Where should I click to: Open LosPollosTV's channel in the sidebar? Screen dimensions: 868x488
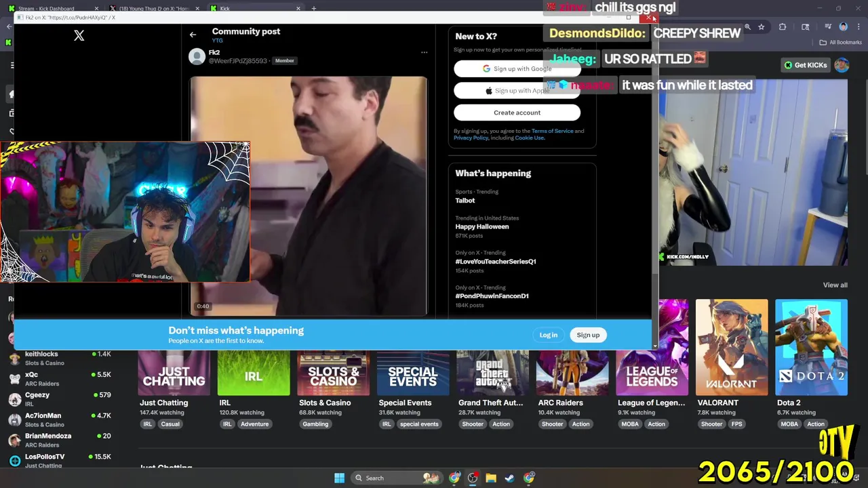pyautogui.click(x=60, y=461)
